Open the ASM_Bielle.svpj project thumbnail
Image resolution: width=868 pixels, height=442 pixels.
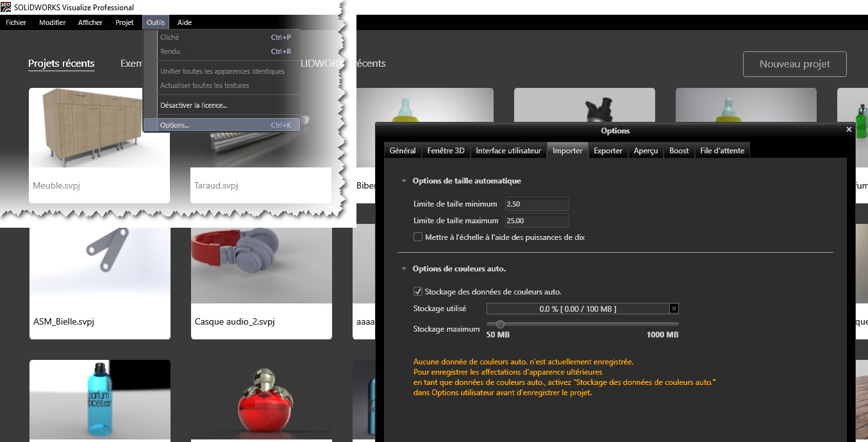99,265
